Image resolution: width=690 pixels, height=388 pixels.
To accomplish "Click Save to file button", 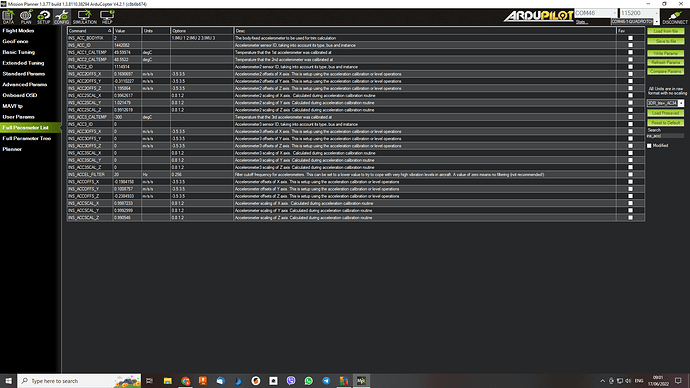I will tap(665, 41).
